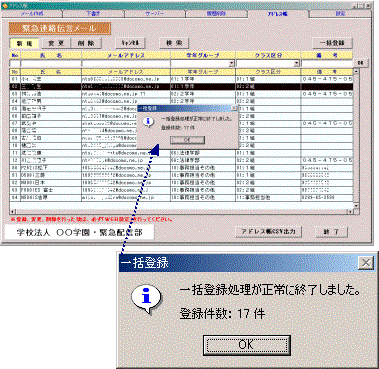Click the table's vertical scrollbar up arrow
Viewport: 379px width, 369px height.
[356, 71]
